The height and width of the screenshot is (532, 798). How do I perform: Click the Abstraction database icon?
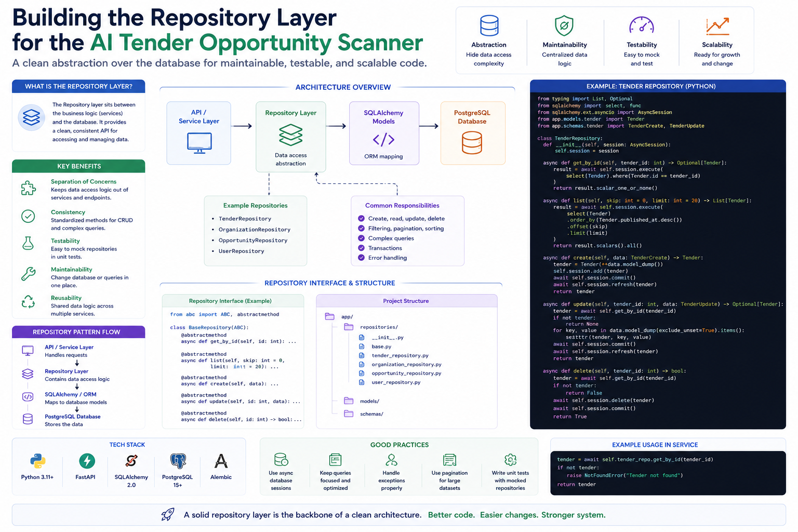pos(489,25)
